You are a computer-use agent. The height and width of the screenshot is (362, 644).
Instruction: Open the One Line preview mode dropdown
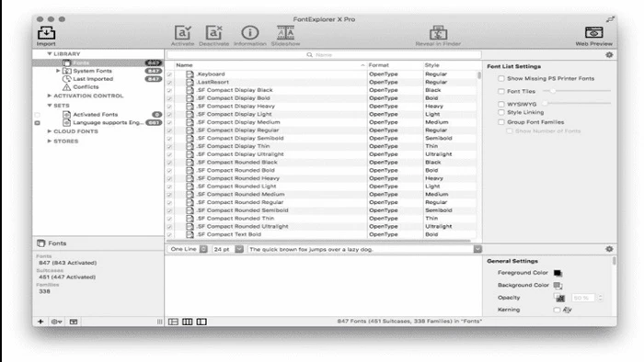pyautogui.click(x=188, y=249)
